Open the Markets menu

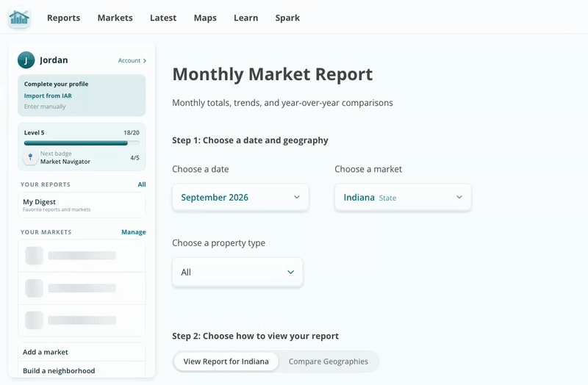point(115,18)
